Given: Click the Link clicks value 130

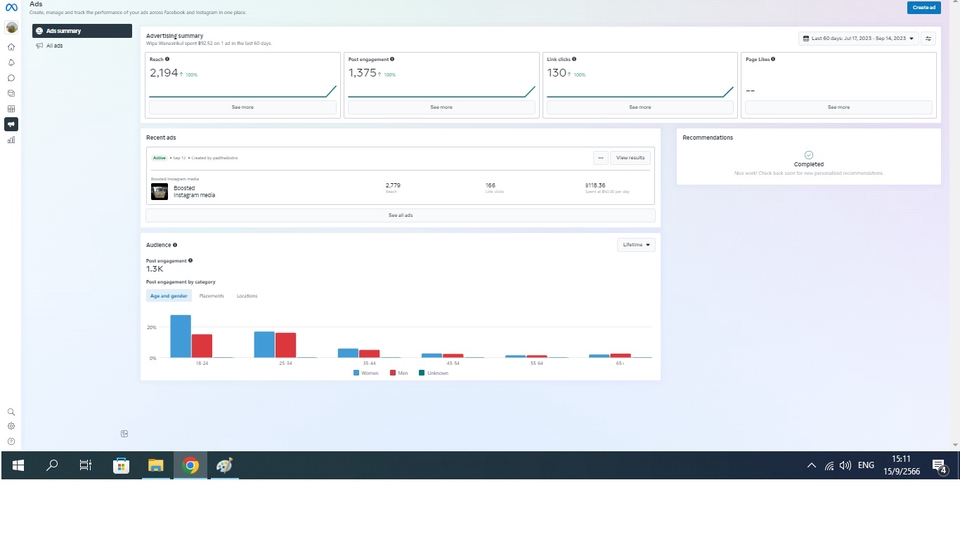Looking at the screenshot, I should (557, 73).
